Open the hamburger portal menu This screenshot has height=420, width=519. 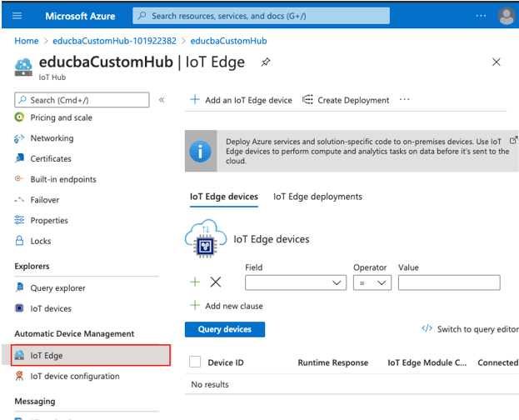[x=17, y=16]
